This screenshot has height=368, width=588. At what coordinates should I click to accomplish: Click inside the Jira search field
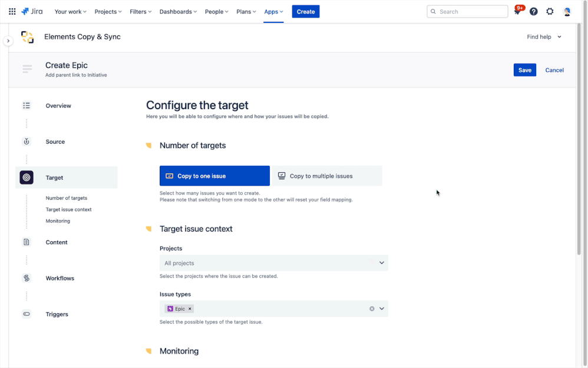point(467,11)
